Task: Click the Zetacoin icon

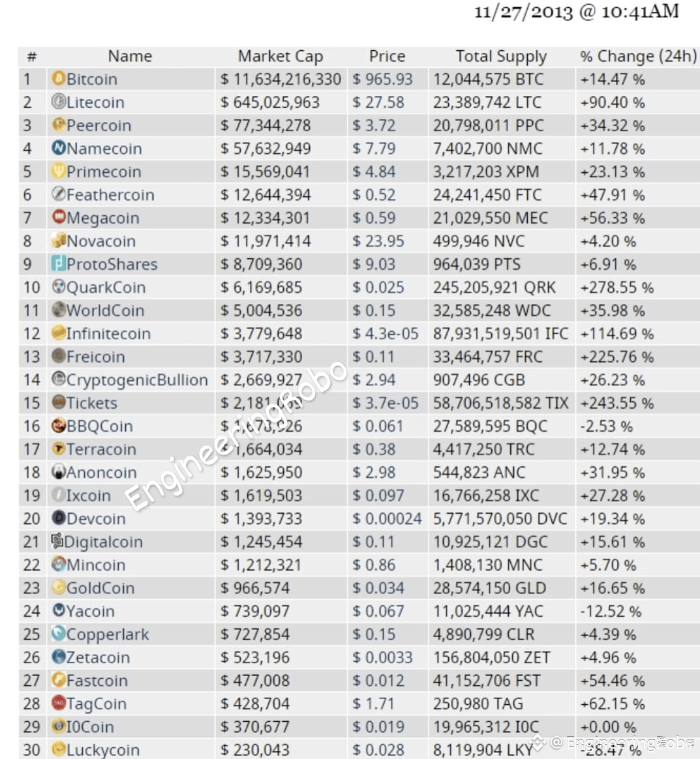Action: coord(59,657)
